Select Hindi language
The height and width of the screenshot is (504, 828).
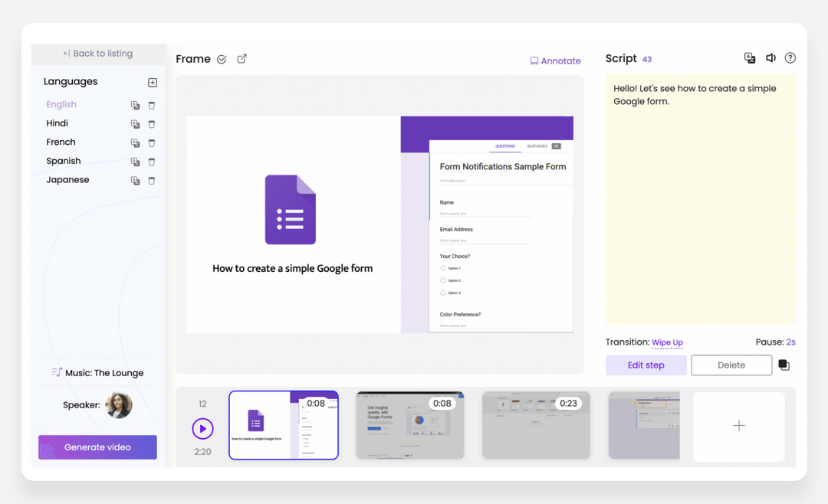pyautogui.click(x=57, y=123)
